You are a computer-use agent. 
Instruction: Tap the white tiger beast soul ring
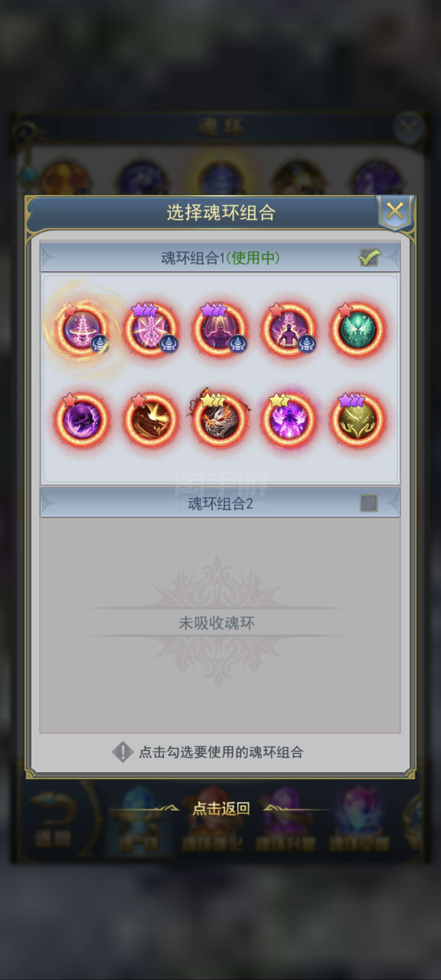(x=219, y=419)
